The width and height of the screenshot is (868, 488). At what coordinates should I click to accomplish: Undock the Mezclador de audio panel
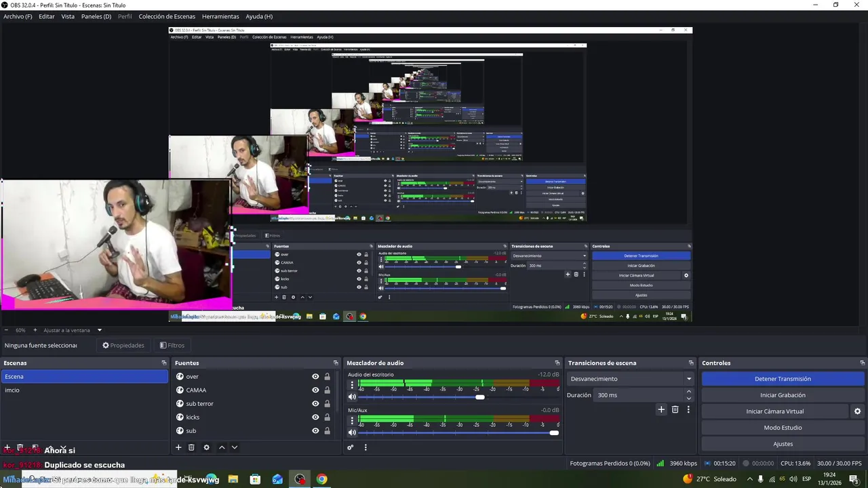(557, 363)
